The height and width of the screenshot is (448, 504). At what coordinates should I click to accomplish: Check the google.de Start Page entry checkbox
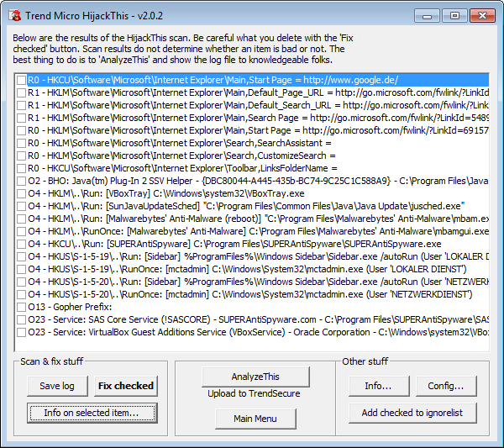click(x=21, y=80)
